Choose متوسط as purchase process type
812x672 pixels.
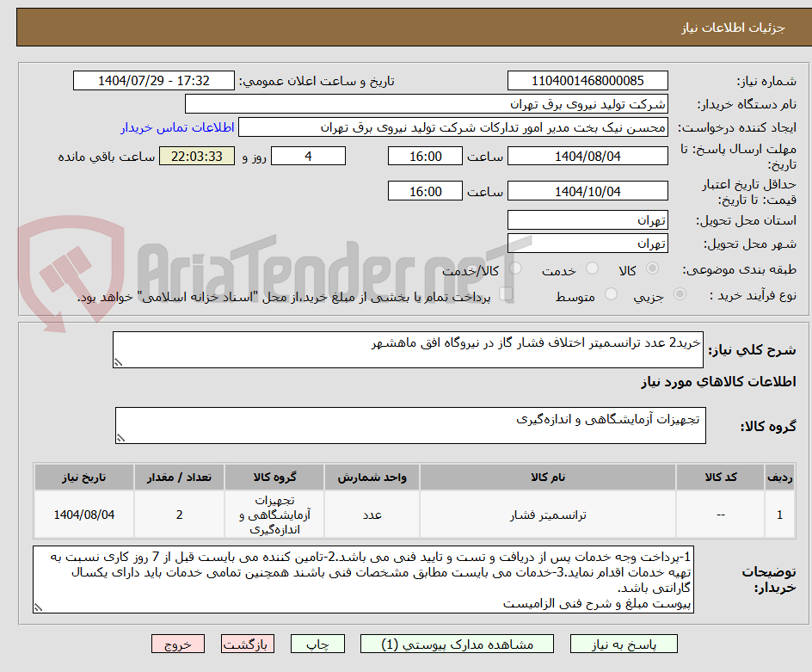(x=610, y=293)
